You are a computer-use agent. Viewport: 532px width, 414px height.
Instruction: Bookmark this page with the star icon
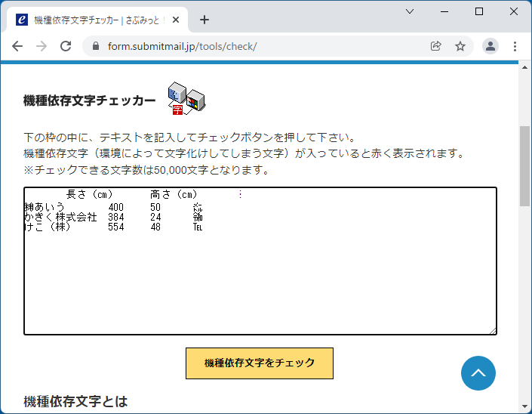click(460, 46)
